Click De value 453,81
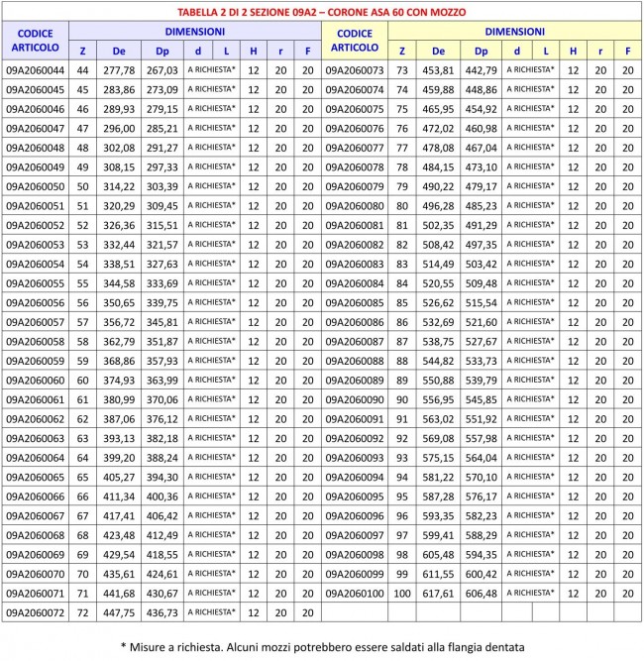The width and height of the screenshot is (644, 661). click(438, 70)
